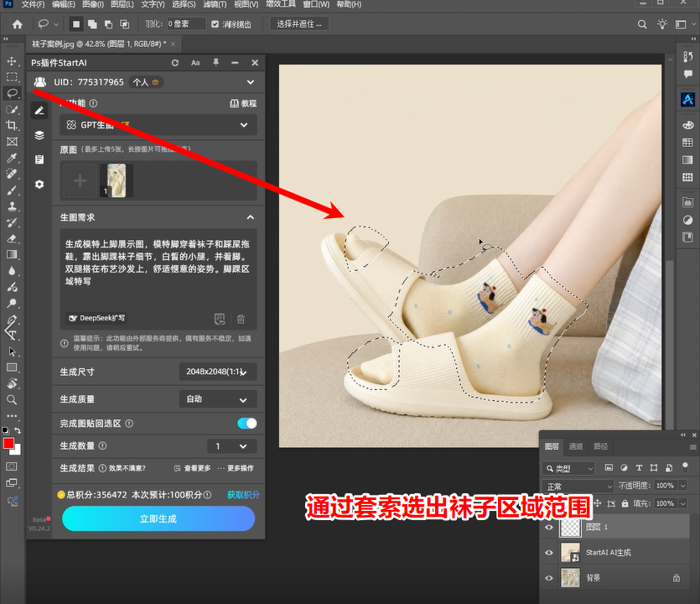This screenshot has width=700, height=604.
Task: Open the StartAI layers sidebar icon
Action: pos(39,135)
